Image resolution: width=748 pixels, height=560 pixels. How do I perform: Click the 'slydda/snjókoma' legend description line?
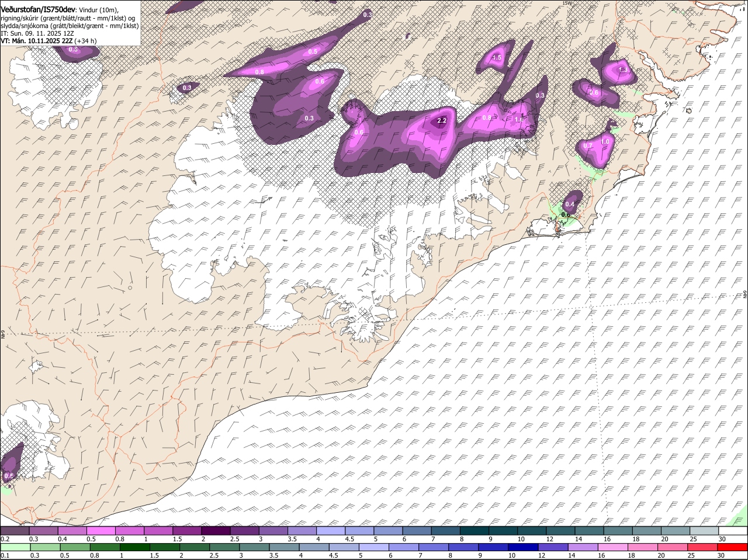point(70,26)
